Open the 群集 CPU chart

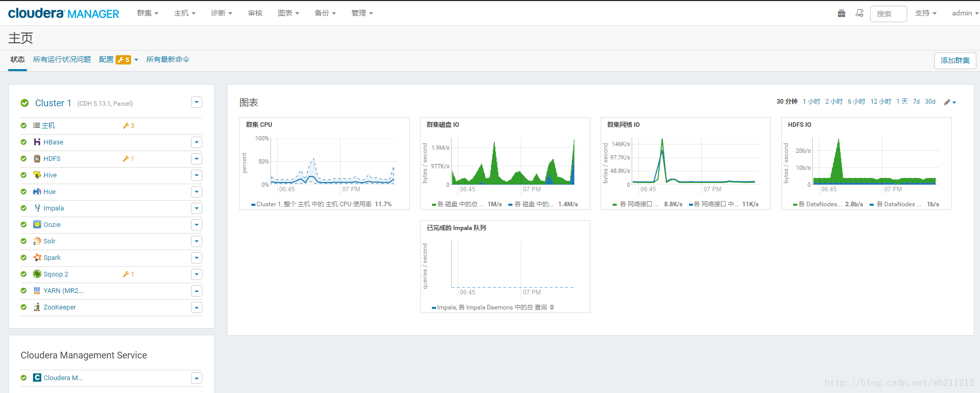pos(325,163)
